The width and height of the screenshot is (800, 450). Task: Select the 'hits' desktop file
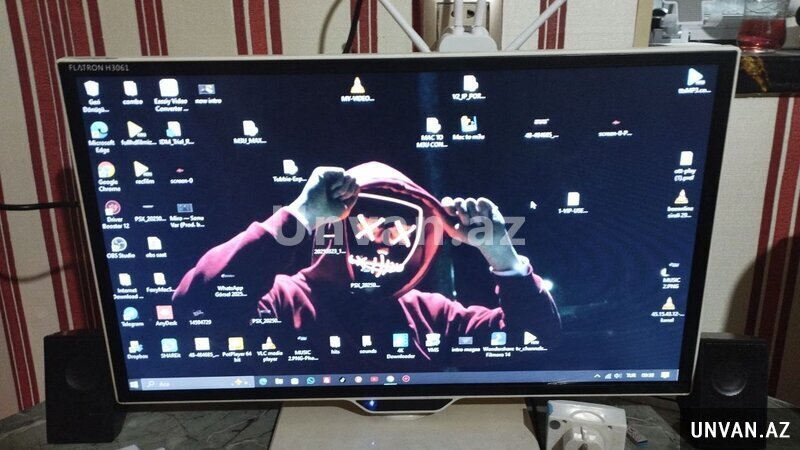click(x=335, y=345)
